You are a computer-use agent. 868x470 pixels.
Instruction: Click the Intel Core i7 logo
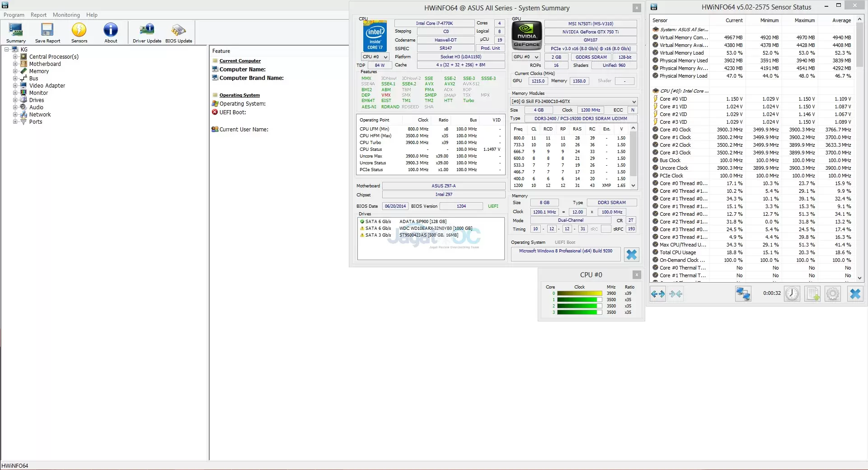375,36
